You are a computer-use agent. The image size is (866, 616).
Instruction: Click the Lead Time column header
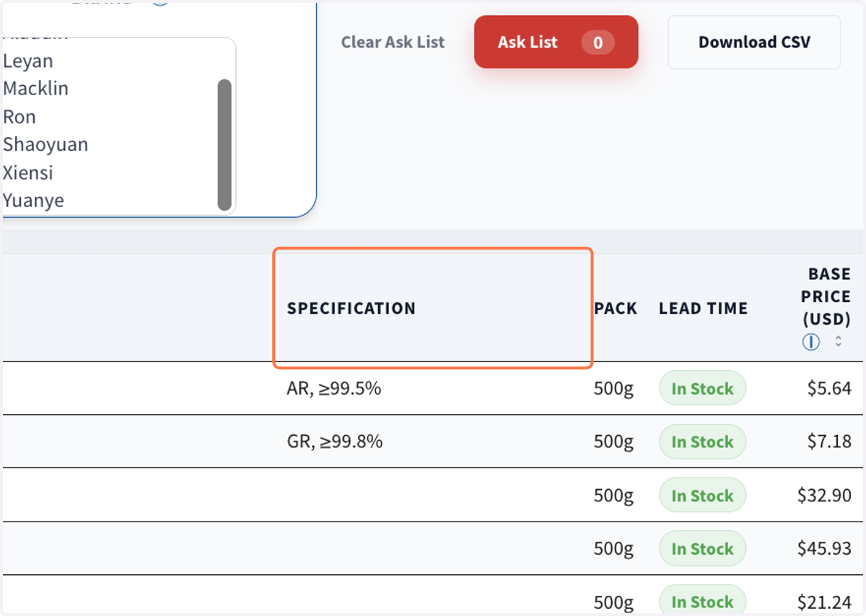(703, 309)
